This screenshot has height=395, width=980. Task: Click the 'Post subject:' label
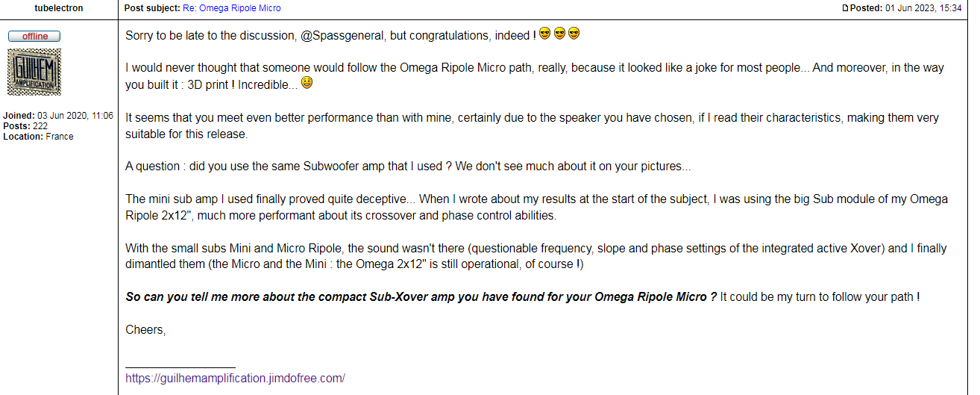tap(152, 8)
